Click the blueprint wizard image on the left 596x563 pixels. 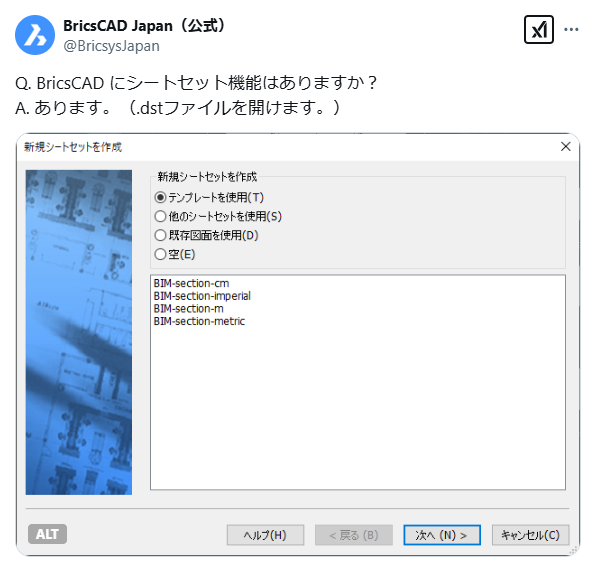(x=79, y=332)
